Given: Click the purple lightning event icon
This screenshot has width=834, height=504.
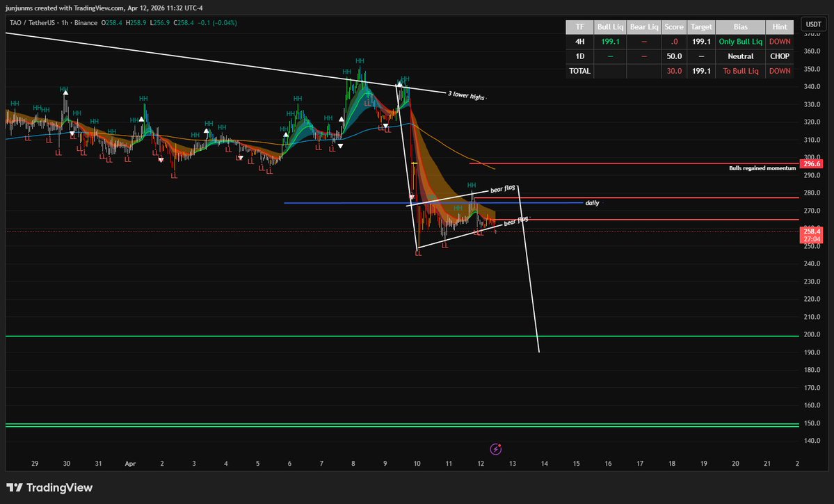Looking at the screenshot, I should coord(495,449).
